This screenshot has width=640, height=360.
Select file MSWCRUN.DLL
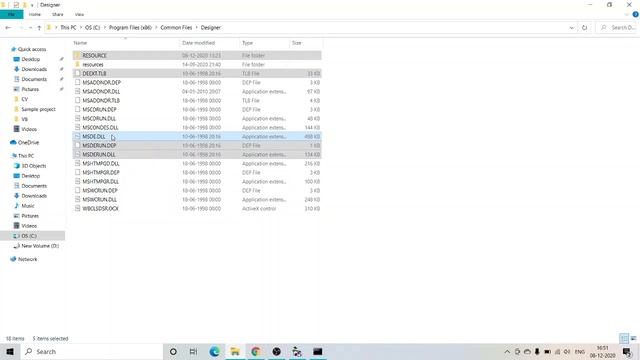[x=197, y=199]
